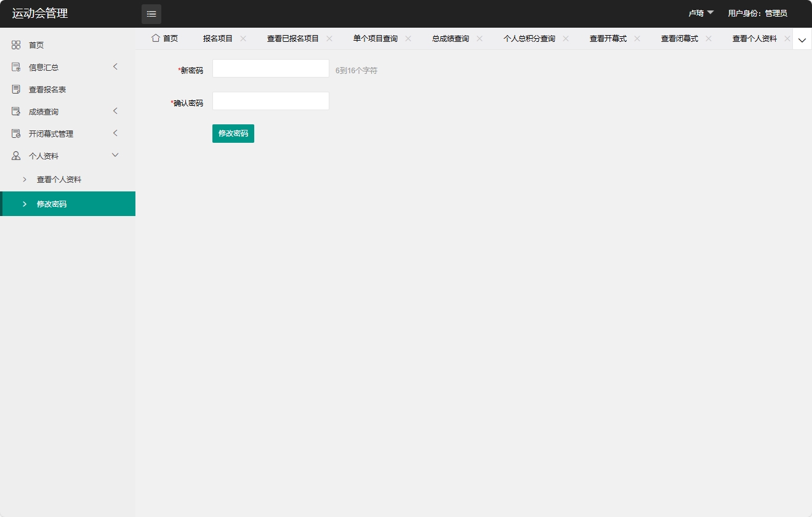Open the tab overflow chevron at top right

click(802, 39)
